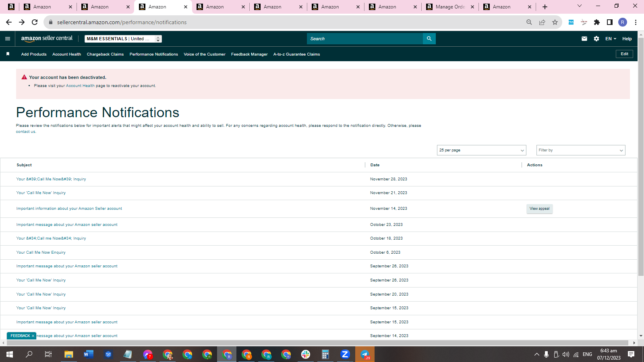Open the 'Your Call Me Now Enquiry' notification
Viewport: 644px width, 362px height.
tap(41, 252)
